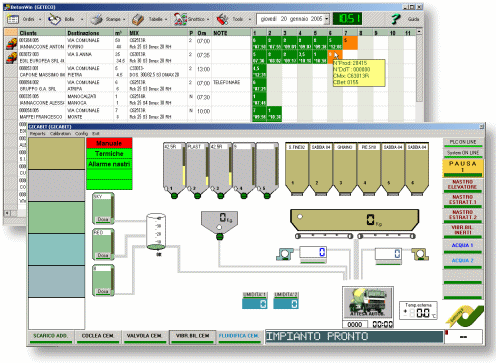
Task: Click the UMIDITA' 2 value field
Action: 286,304
